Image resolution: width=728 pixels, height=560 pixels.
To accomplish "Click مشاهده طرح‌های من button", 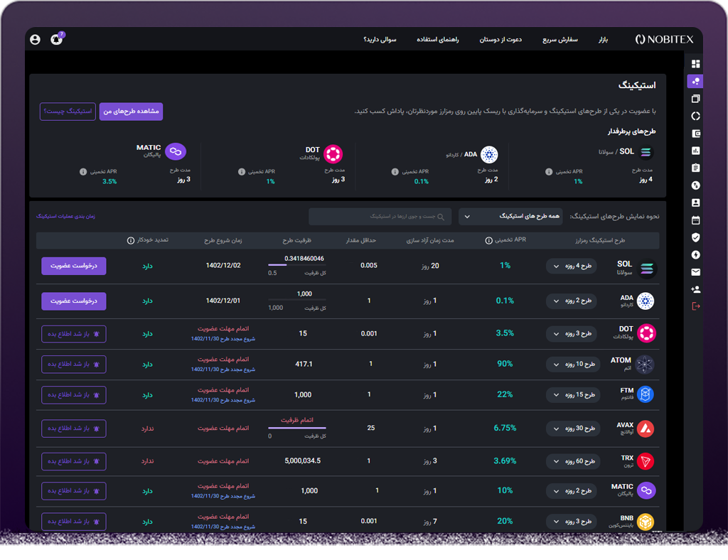I will pos(131,112).
